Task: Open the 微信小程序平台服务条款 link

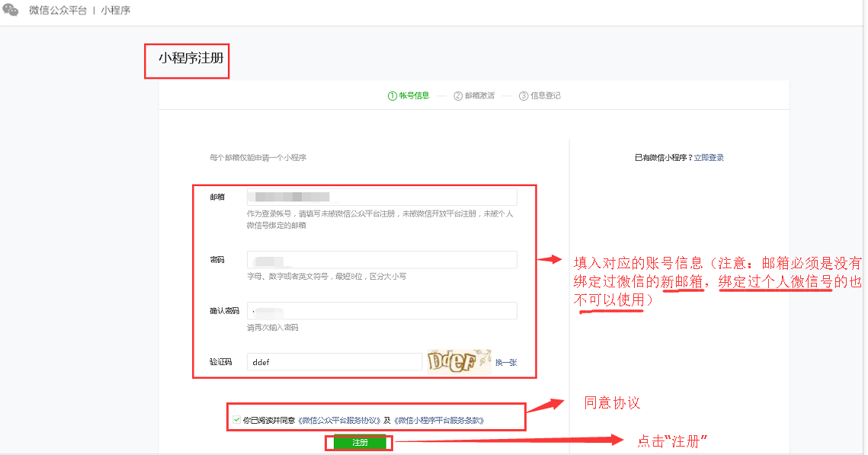Action: point(439,421)
